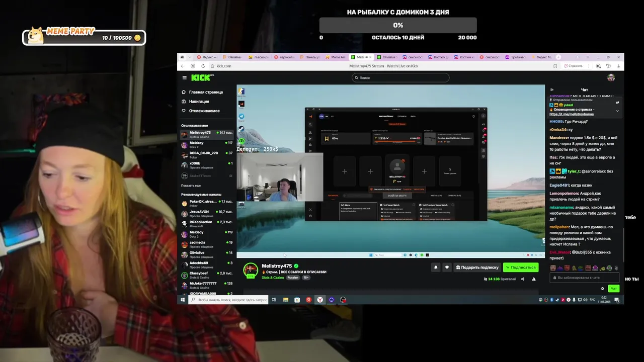
Task: Open tab list dropdown arrow in browser
Action: coord(189,57)
